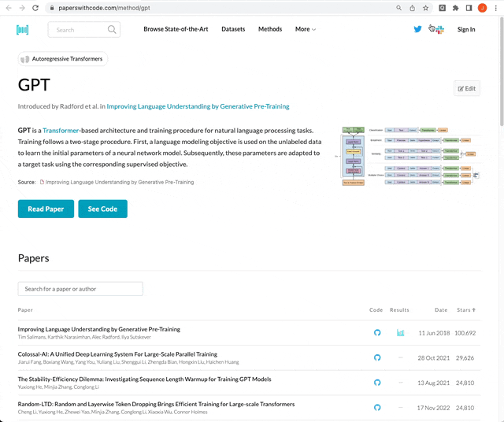Open GitHub code for Colossal-AI paper

pyautogui.click(x=377, y=357)
